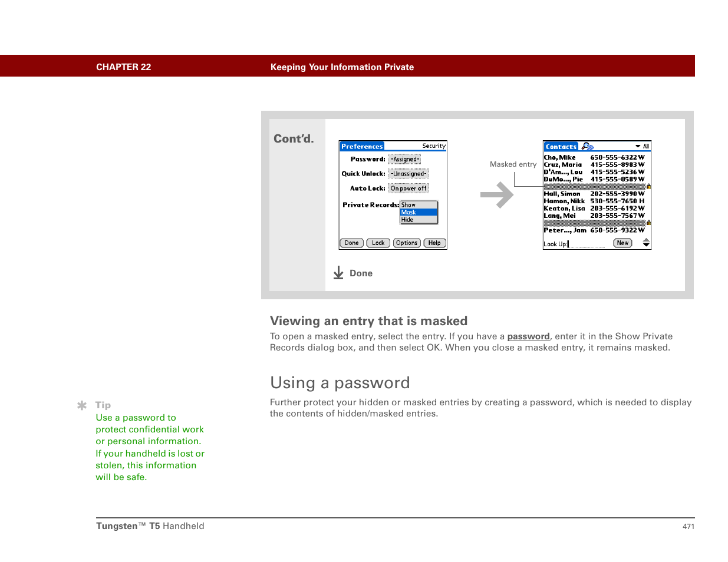Click phone number 530-555-7650 H
The height and width of the screenshot is (562, 728).
coord(618,201)
